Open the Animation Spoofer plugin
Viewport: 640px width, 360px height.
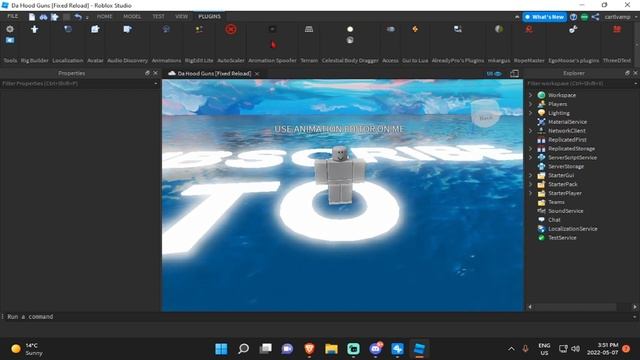pos(272,29)
